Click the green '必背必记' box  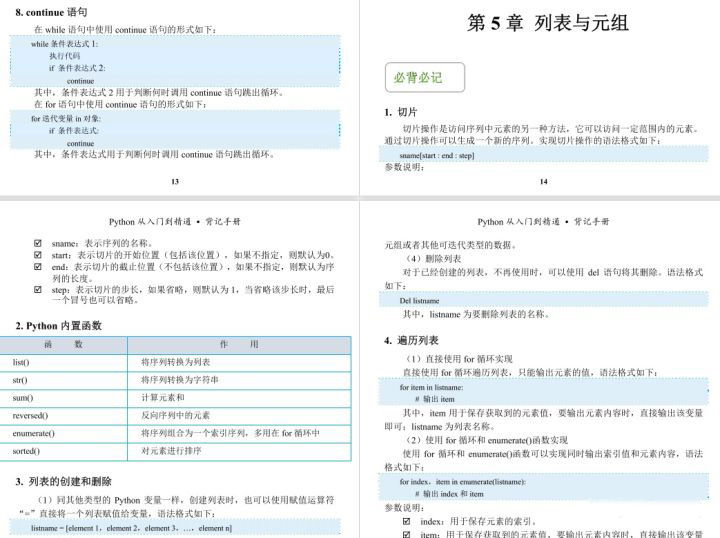pos(425,78)
